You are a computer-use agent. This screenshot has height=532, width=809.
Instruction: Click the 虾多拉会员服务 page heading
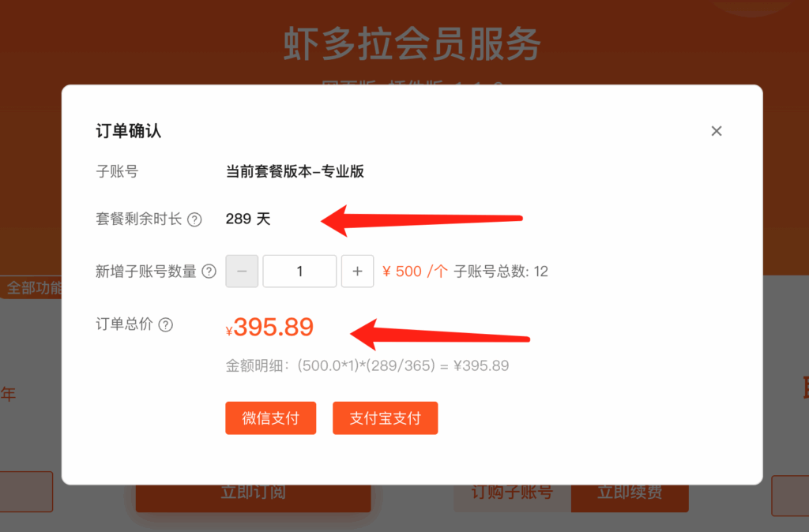(x=412, y=44)
